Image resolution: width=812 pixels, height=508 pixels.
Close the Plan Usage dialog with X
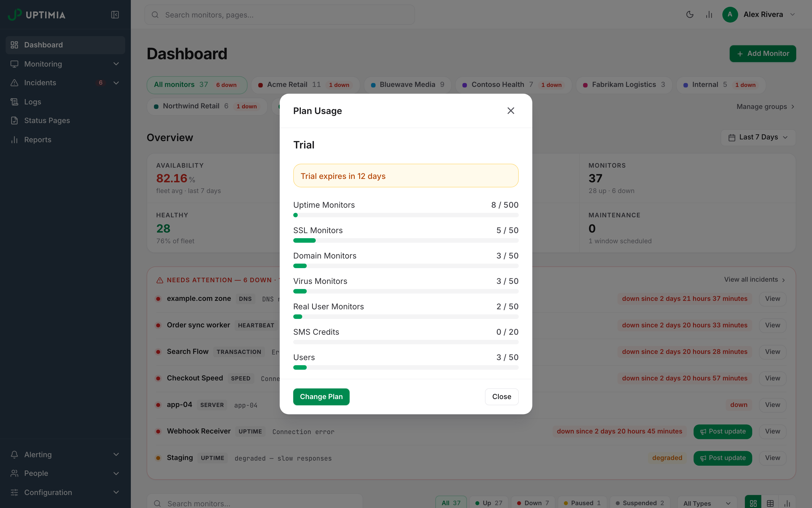(511, 111)
